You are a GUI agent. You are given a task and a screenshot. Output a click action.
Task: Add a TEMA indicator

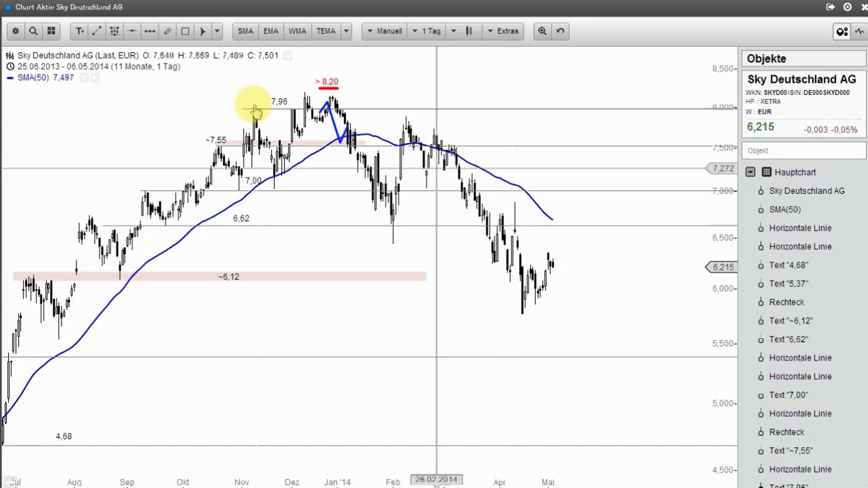(326, 31)
